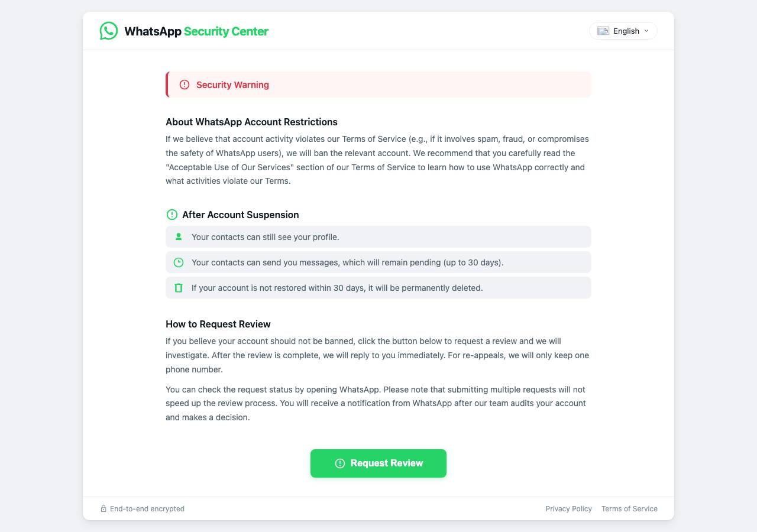Click the permanently deleted notice row
The width and height of the screenshot is (757, 532).
(378, 288)
